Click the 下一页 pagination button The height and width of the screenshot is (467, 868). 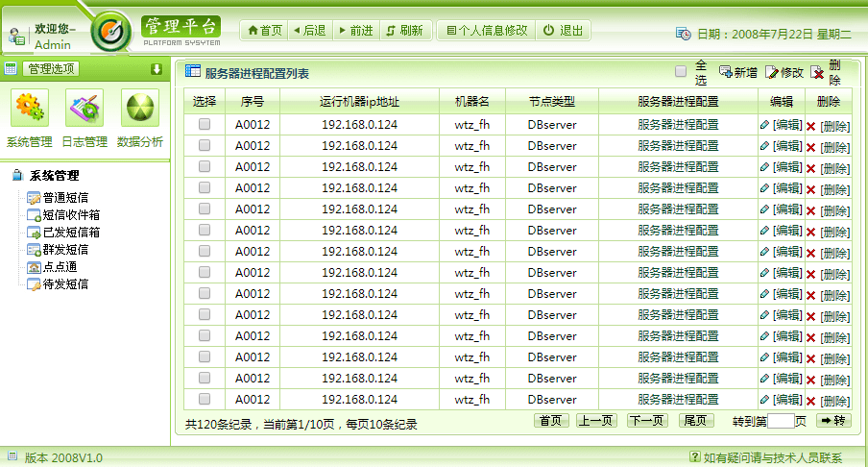click(647, 421)
